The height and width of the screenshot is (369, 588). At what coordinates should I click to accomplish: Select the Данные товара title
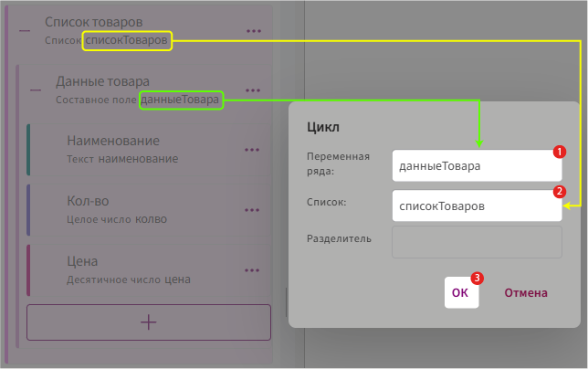point(103,81)
